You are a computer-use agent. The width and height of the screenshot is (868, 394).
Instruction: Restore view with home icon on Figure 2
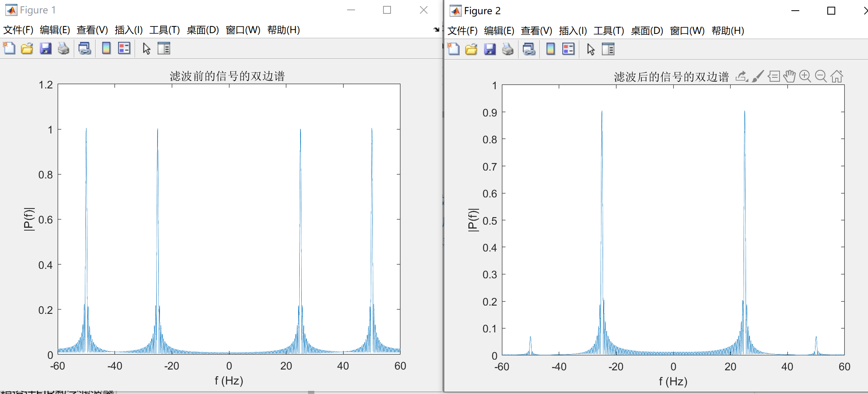(837, 76)
